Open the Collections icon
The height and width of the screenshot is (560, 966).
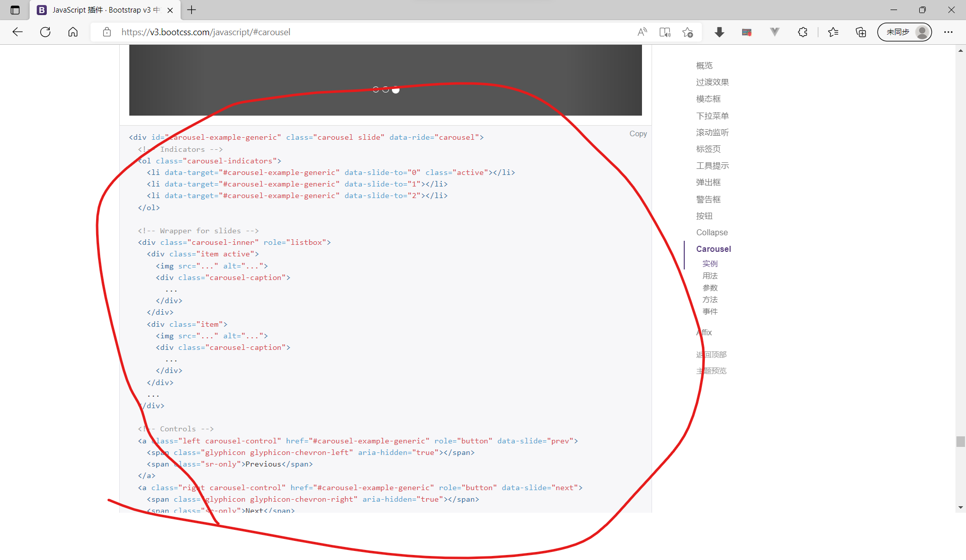pos(860,32)
